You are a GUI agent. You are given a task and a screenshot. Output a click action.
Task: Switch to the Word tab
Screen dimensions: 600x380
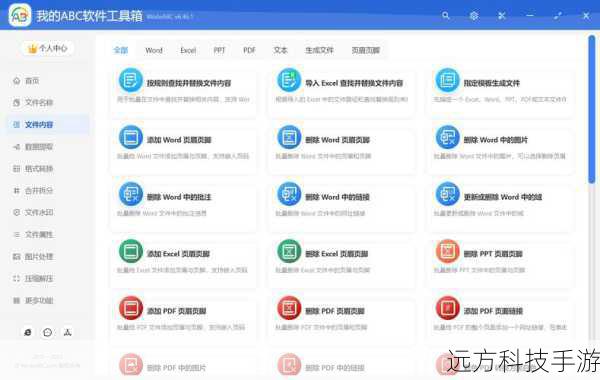pyautogui.click(x=154, y=50)
